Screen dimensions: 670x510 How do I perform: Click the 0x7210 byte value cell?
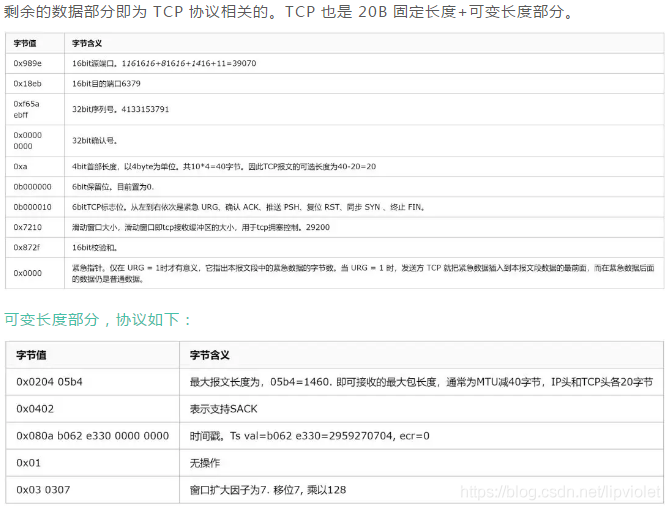click(x=35, y=227)
